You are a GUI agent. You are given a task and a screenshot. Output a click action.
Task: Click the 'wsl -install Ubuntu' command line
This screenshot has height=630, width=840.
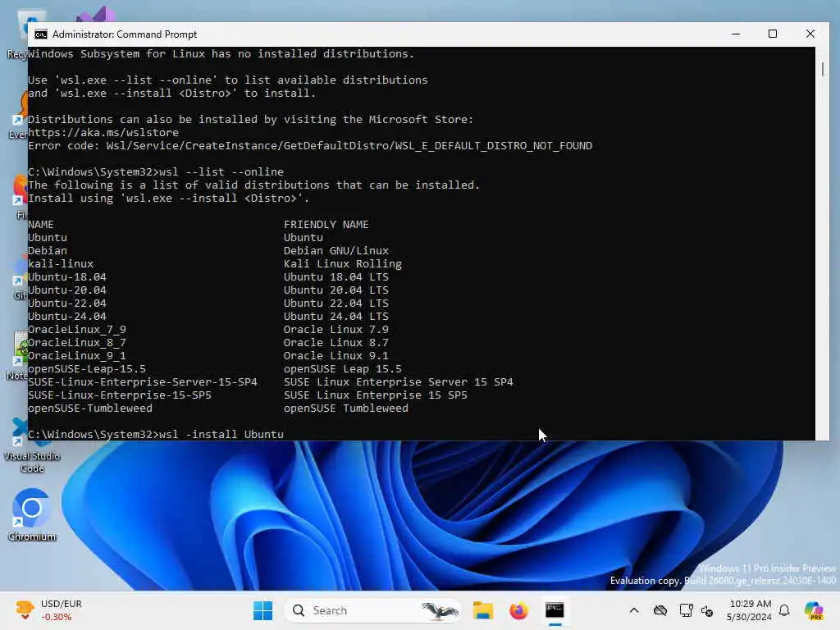221,435
